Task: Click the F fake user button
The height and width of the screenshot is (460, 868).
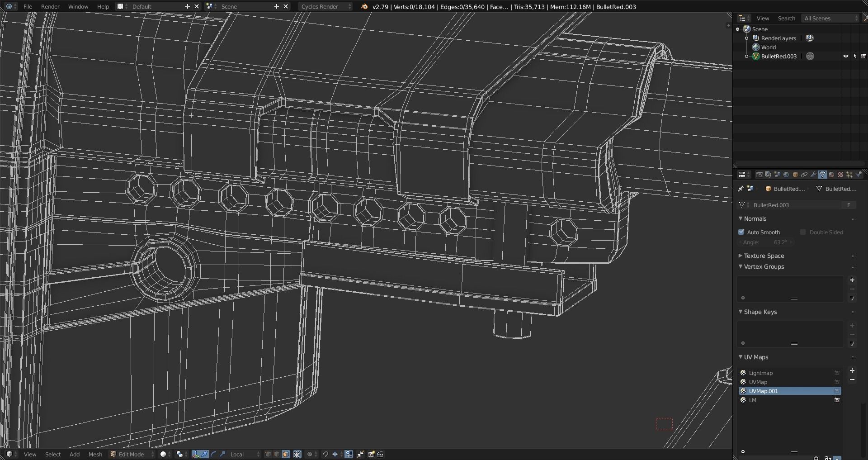Action: [x=849, y=205]
